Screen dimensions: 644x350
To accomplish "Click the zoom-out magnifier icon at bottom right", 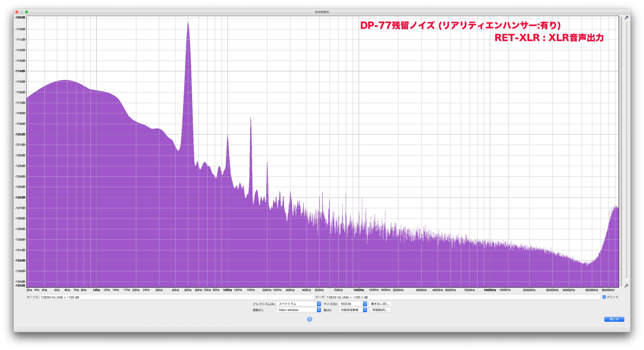I will point(626,285).
